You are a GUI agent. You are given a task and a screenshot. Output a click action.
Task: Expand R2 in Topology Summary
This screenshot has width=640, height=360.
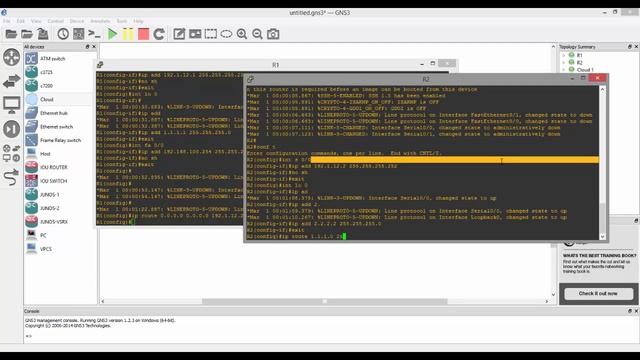[x=564, y=62]
